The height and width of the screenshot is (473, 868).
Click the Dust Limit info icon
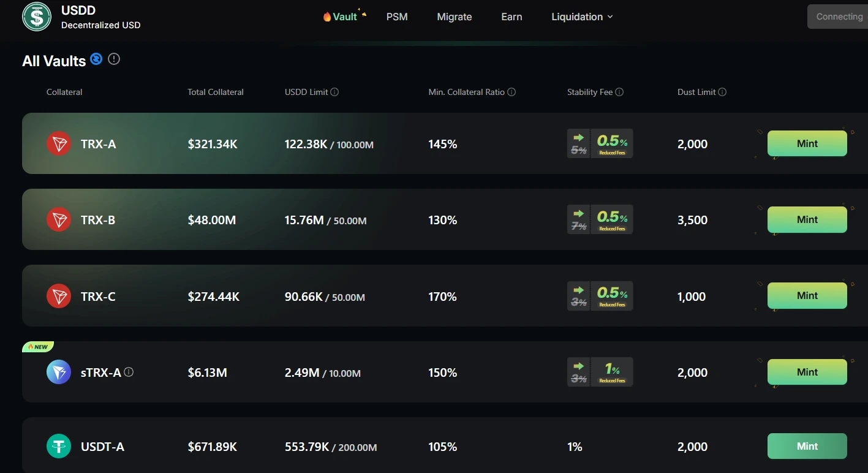pos(722,91)
